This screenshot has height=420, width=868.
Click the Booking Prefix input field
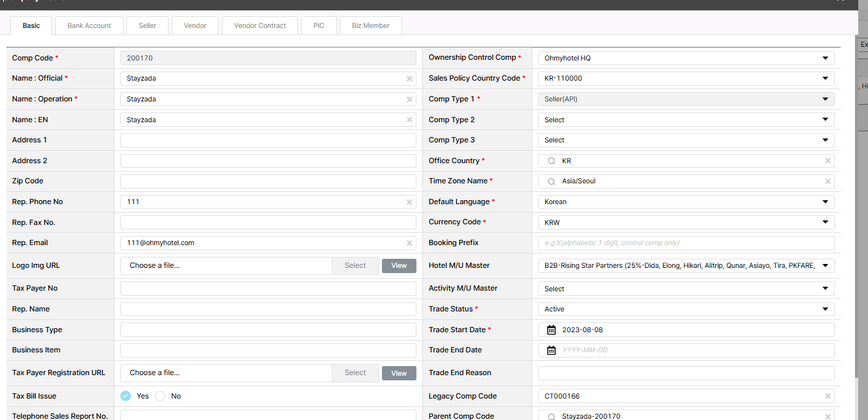coord(686,243)
